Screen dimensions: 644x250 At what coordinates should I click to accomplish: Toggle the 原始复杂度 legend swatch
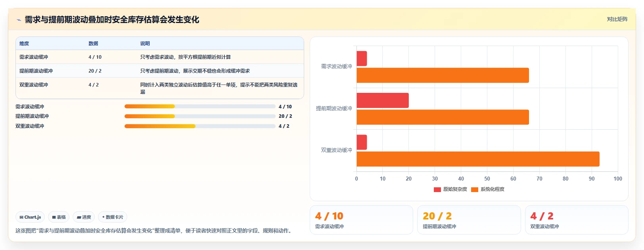tap(437, 190)
